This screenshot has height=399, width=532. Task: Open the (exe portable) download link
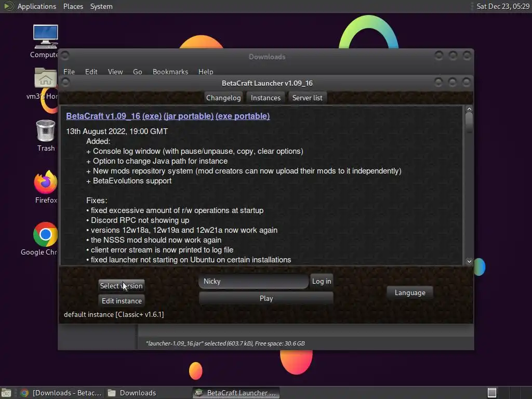tap(243, 116)
